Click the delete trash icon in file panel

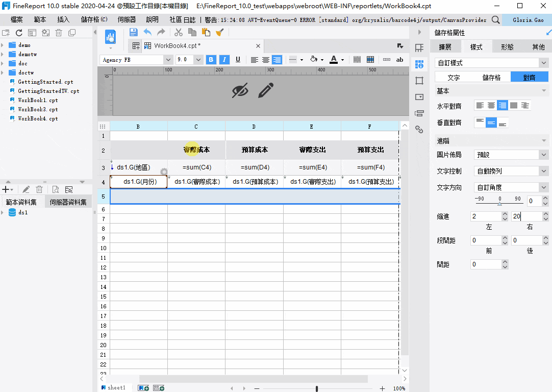(x=59, y=33)
